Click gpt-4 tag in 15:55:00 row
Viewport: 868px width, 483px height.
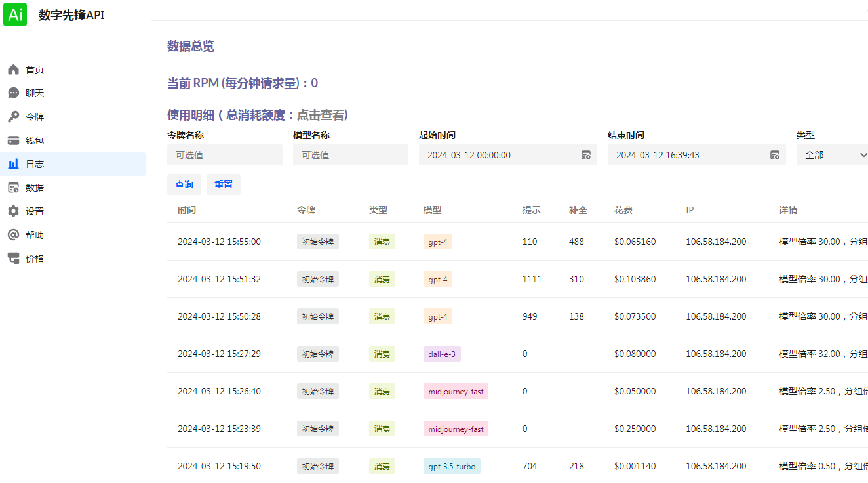[438, 241]
